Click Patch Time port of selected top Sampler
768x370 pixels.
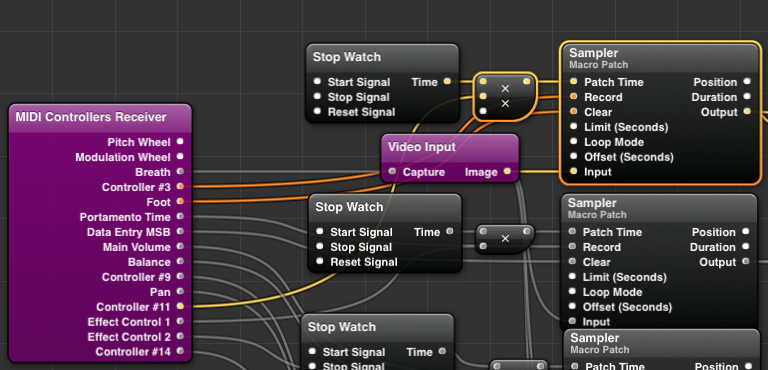574,81
